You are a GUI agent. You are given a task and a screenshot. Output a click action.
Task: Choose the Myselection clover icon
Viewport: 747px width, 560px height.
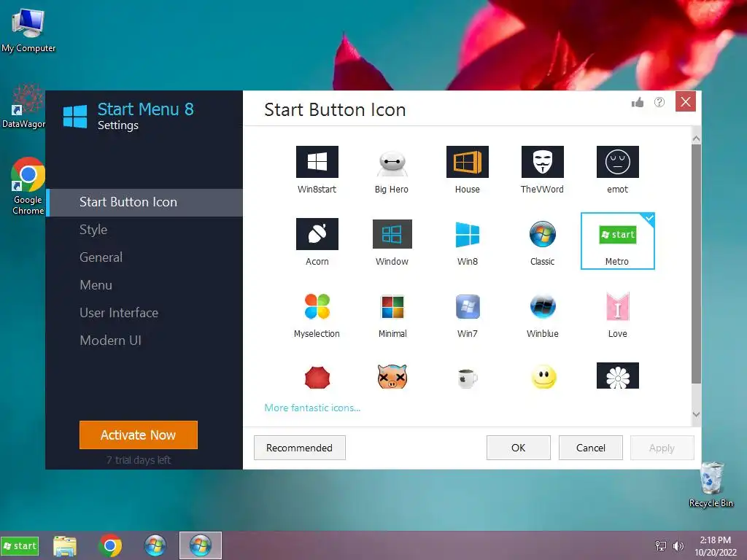[x=317, y=314]
